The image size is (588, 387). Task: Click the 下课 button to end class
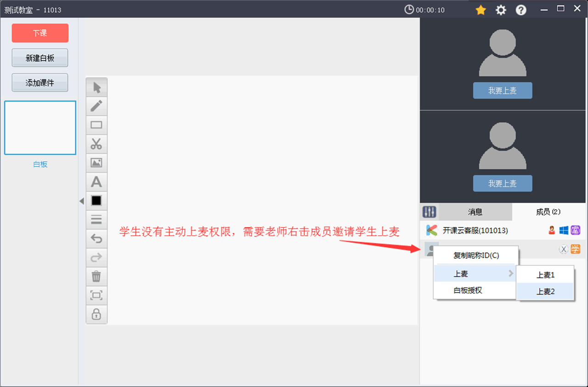pos(40,33)
